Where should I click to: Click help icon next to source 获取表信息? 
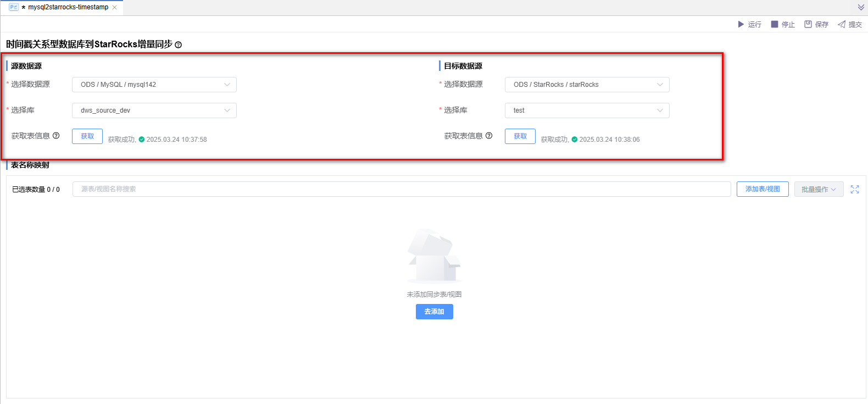56,136
